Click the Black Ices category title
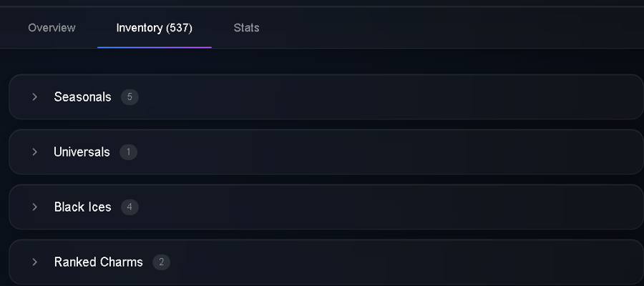The height and width of the screenshot is (286, 644). pyautogui.click(x=82, y=207)
